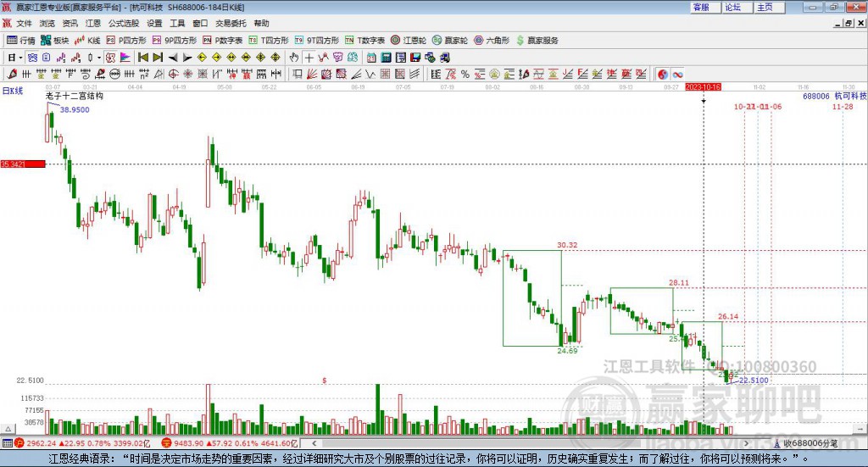Open the 资讯 menu
868x467 pixels.
pos(70,23)
